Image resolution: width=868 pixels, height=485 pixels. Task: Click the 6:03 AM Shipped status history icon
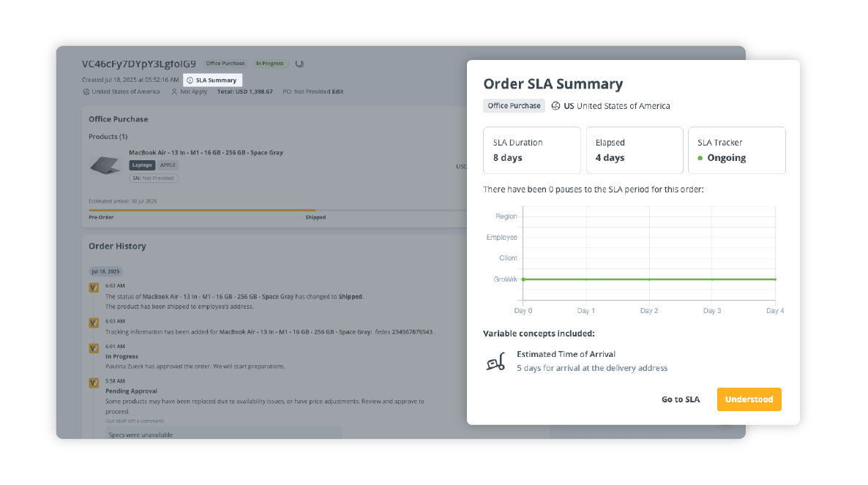click(x=94, y=287)
